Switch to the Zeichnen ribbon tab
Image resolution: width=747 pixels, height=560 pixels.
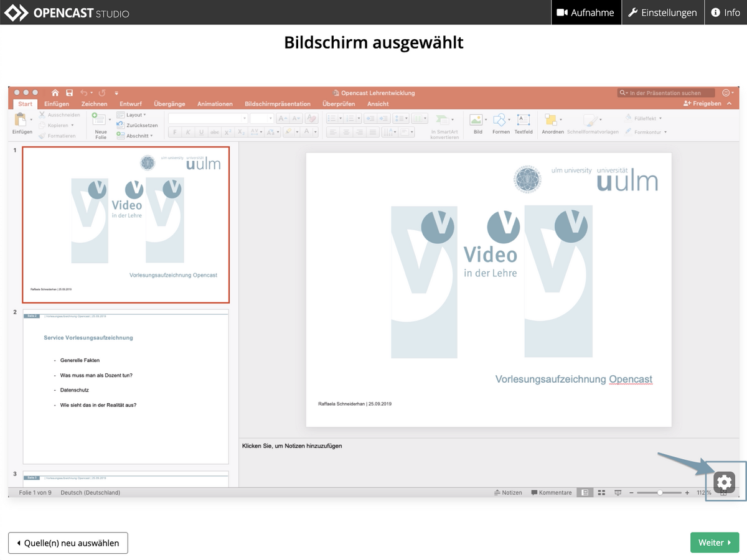[94, 104]
